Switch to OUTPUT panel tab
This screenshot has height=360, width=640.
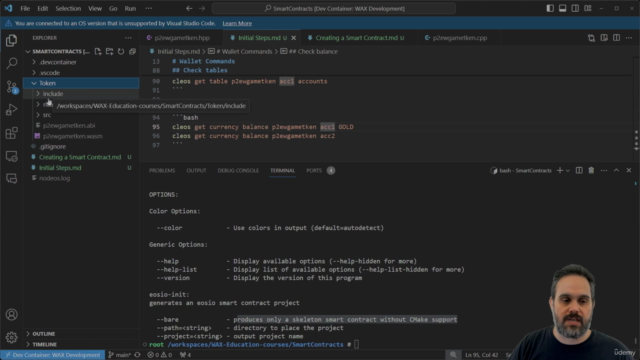coord(196,170)
